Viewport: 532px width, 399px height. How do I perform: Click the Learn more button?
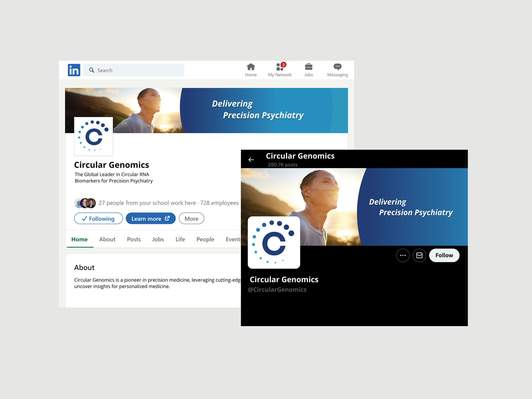tap(151, 218)
